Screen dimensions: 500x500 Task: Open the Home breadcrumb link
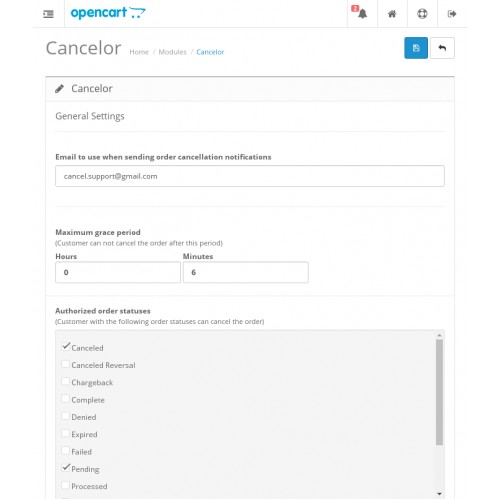[x=139, y=52]
